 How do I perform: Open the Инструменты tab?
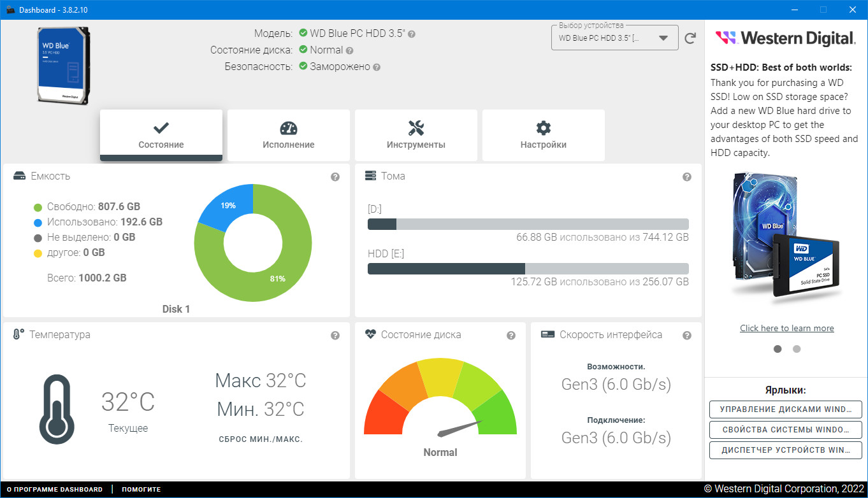[x=416, y=135]
